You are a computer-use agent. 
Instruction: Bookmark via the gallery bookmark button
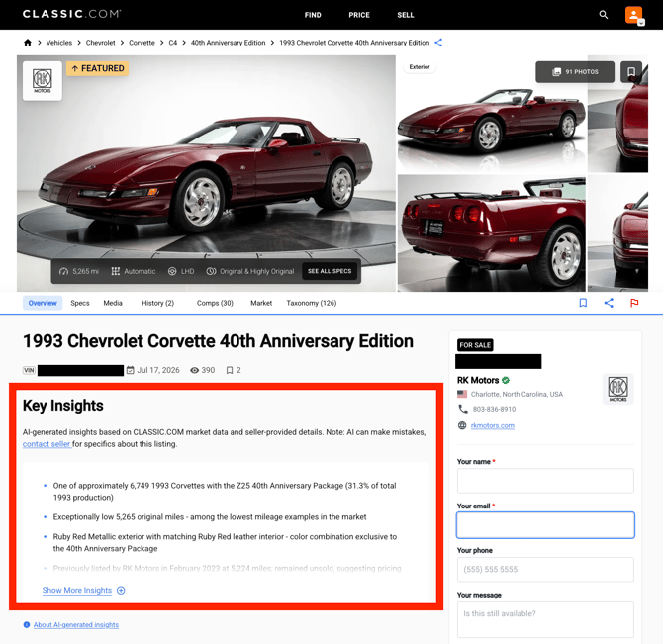coord(631,72)
